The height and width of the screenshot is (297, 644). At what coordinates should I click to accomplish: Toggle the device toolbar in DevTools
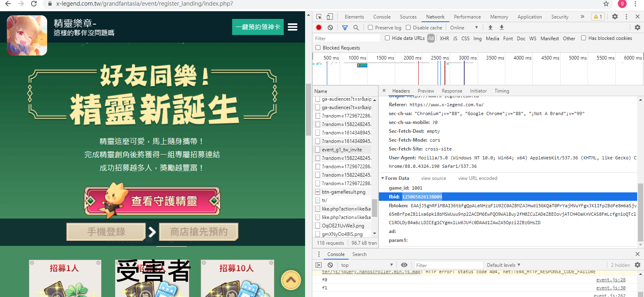tap(330, 16)
